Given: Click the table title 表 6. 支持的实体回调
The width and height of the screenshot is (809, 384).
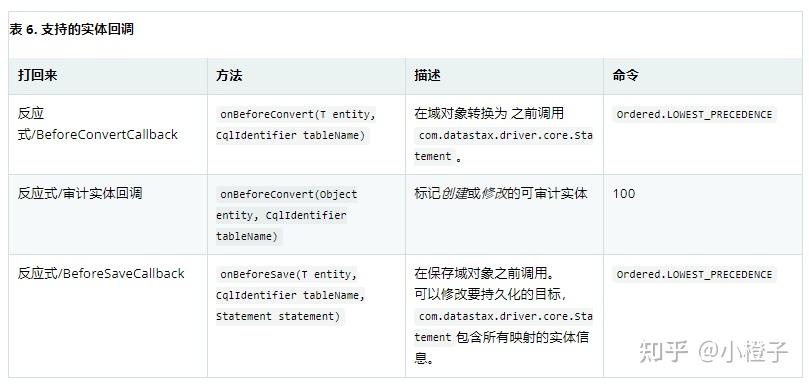Looking at the screenshot, I should click(71, 29).
